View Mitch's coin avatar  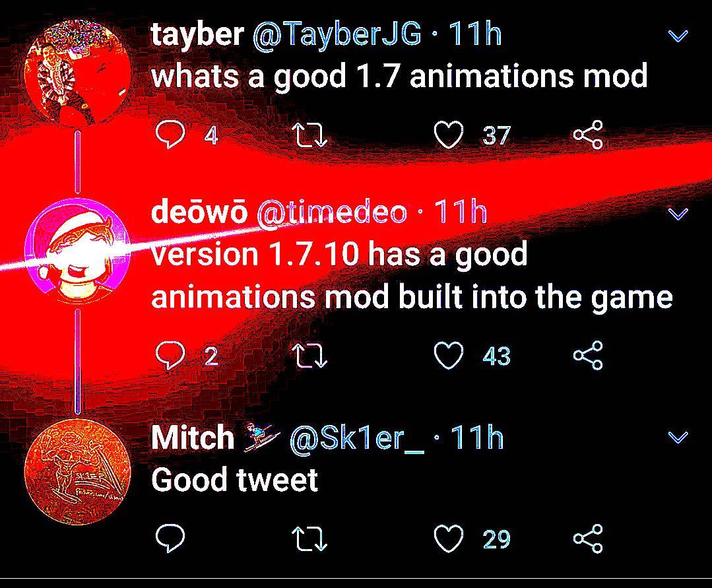[x=77, y=473]
